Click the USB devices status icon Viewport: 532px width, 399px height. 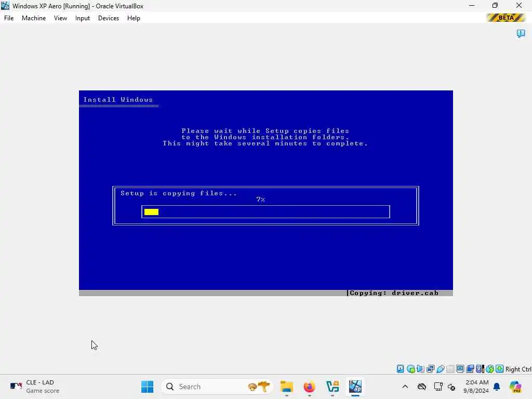[441, 369]
